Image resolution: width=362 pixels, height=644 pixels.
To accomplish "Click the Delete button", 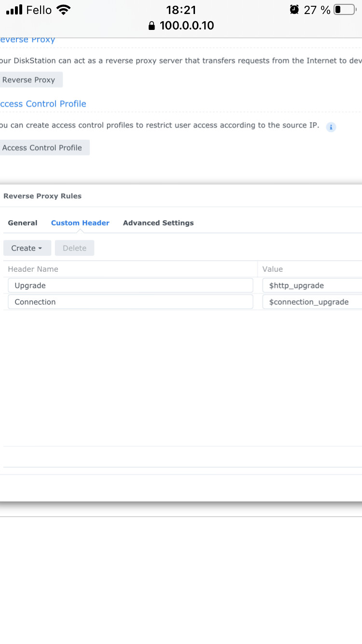I will tap(74, 248).
